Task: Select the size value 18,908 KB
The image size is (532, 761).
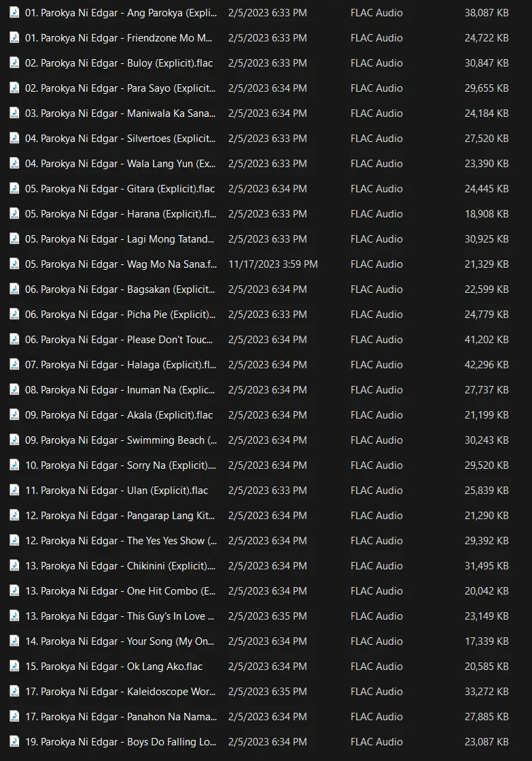Action: [486, 214]
